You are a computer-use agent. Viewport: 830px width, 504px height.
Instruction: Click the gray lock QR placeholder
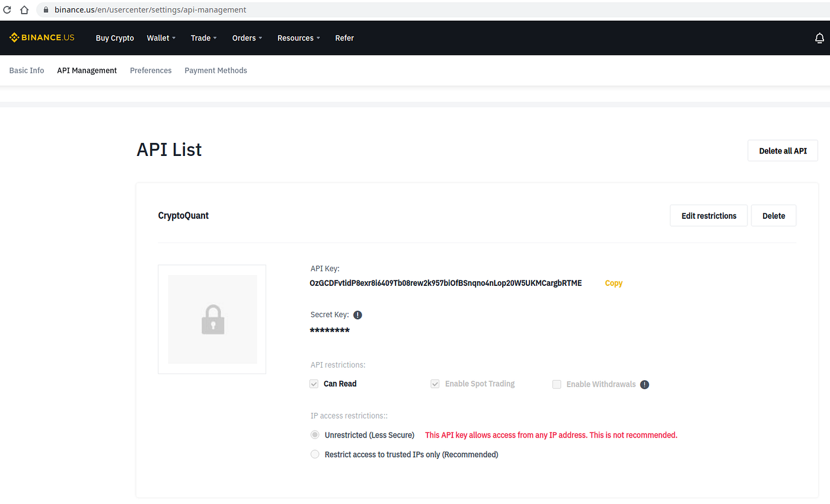coord(212,319)
